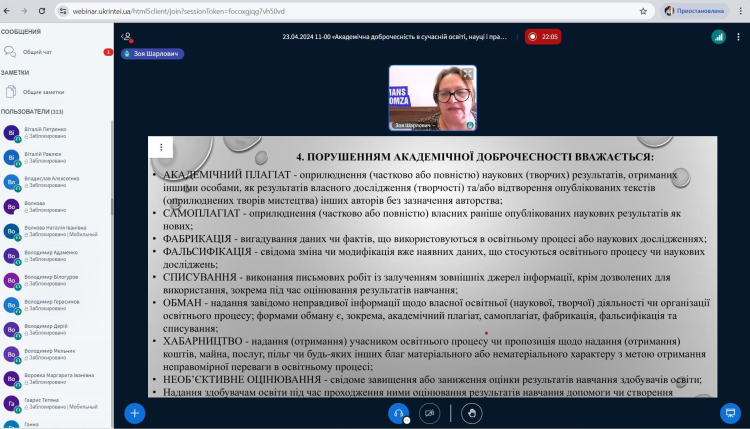
Task: Click the presentation screen button bottom right
Action: tap(729, 412)
